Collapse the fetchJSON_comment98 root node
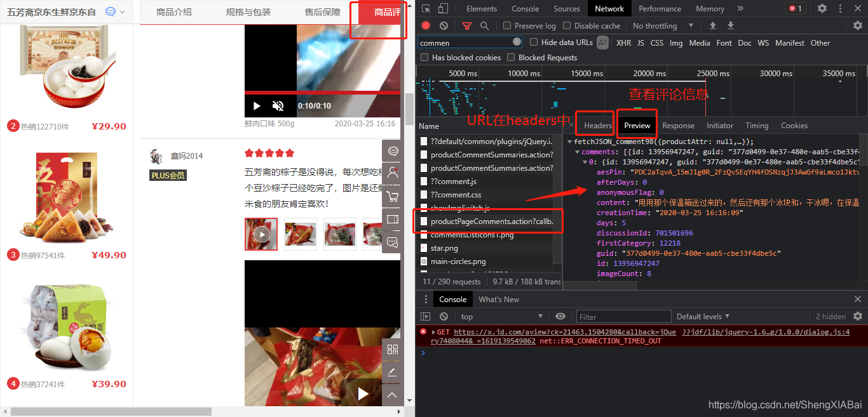The image size is (868, 417). [x=570, y=142]
